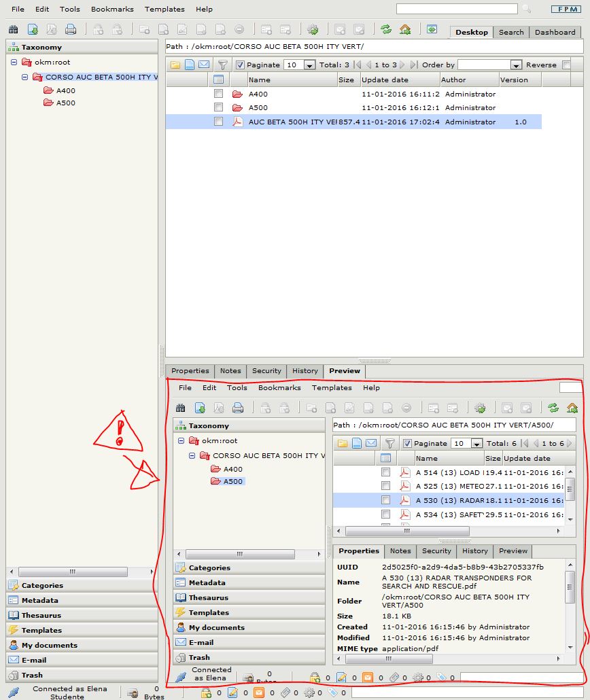590x700 pixels.
Task: Click the print icon in top toolbar
Action: [70, 29]
